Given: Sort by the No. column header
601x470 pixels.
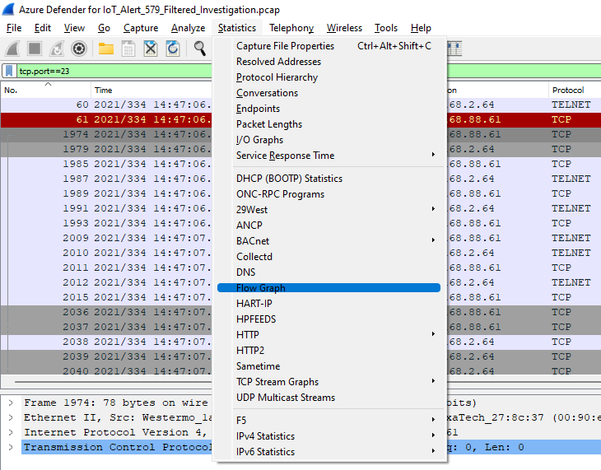Looking at the screenshot, I should click(x=46, y=90).
